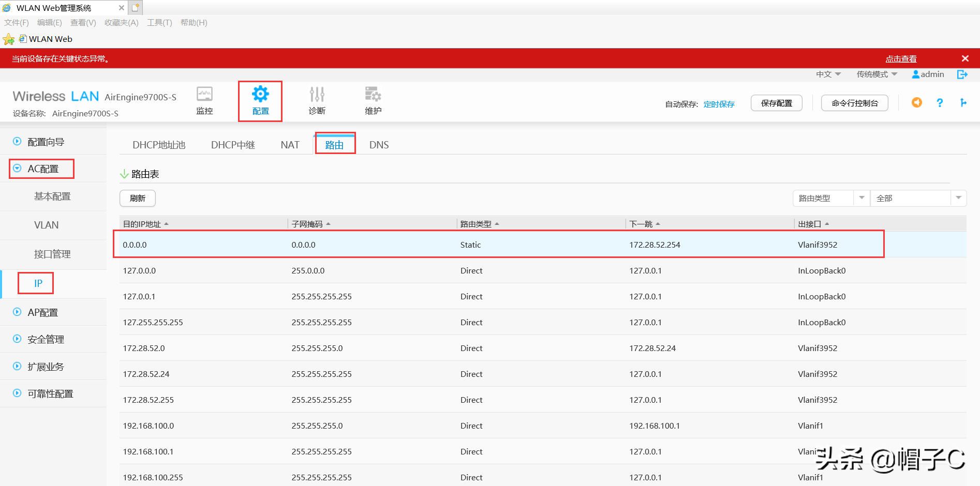The height and width of the screenshot is (486, 980).
Task: Sort by 下一跳 column
Action: 645,224
